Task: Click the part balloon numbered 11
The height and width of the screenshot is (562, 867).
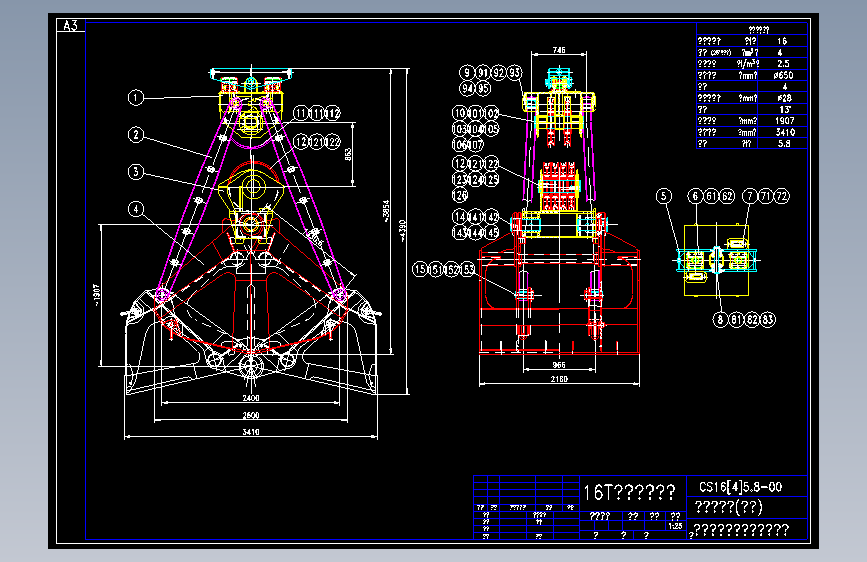Action: (300, 114)
